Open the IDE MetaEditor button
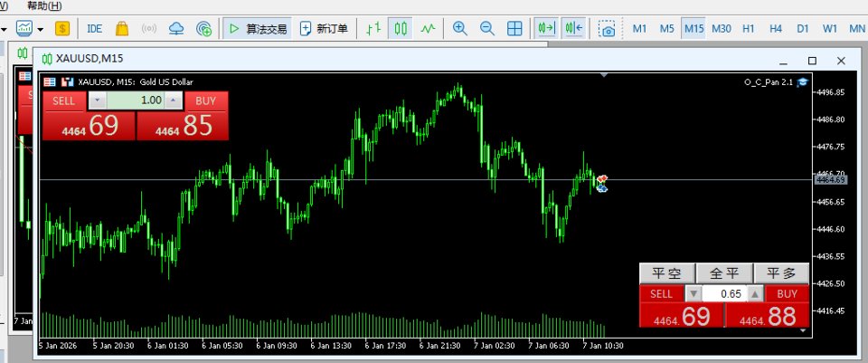Screen dimensions: 868x363 95,28
